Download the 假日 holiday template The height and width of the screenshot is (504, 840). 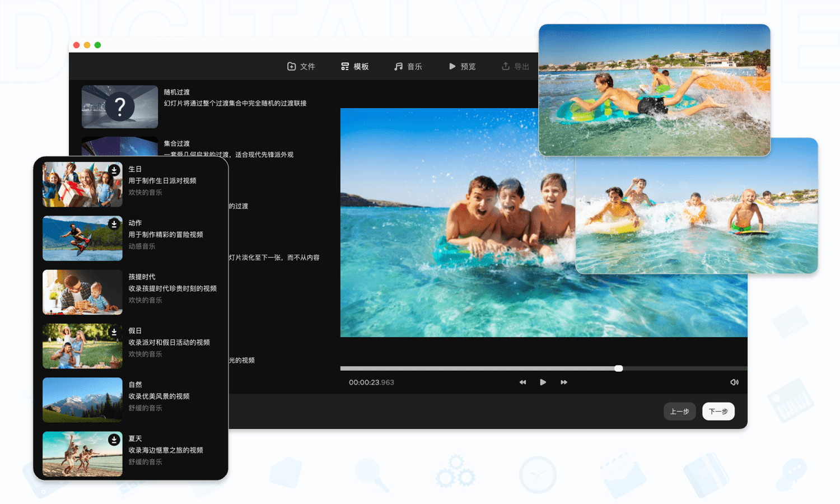coord(114,331)
